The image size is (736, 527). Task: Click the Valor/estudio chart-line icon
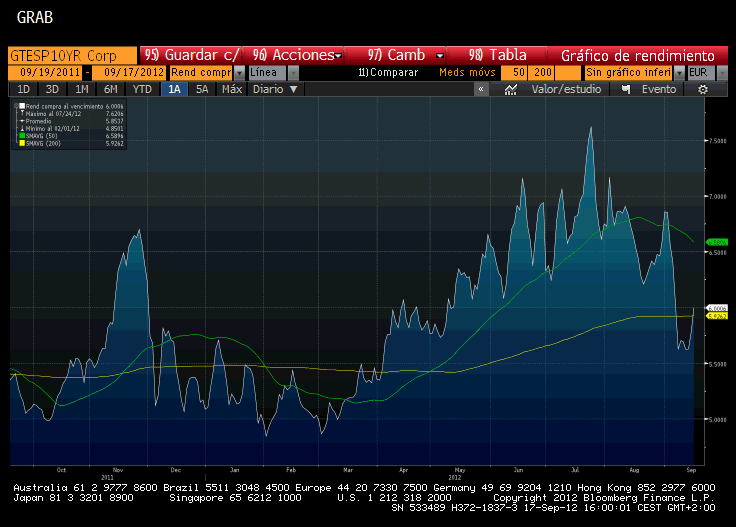(x=511, y=89)
